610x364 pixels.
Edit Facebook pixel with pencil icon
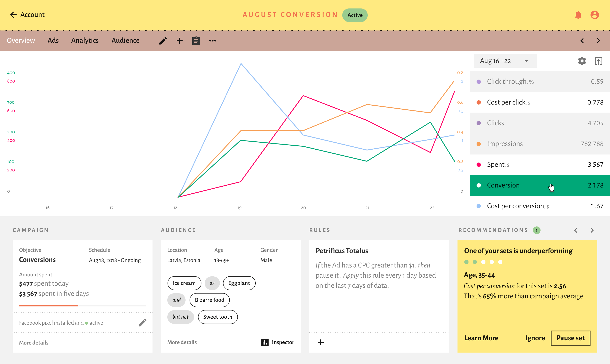(x=143, y=323)
